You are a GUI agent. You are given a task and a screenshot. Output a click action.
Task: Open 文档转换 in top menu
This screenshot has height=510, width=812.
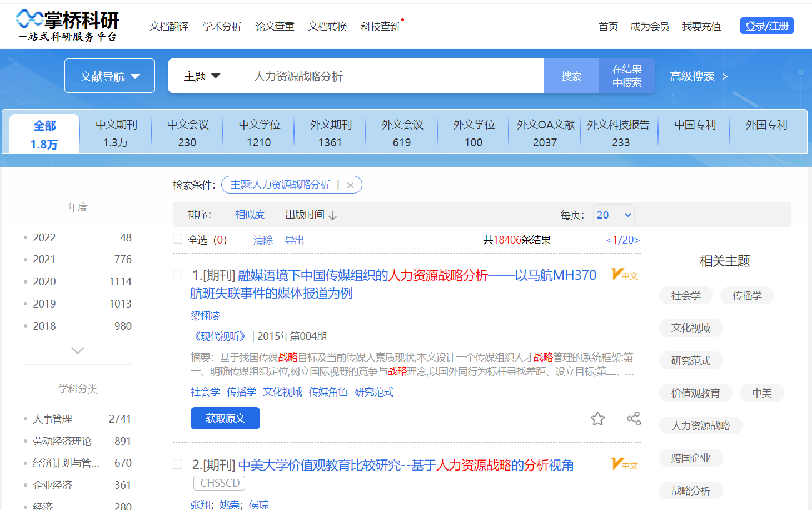pos(327,26)
